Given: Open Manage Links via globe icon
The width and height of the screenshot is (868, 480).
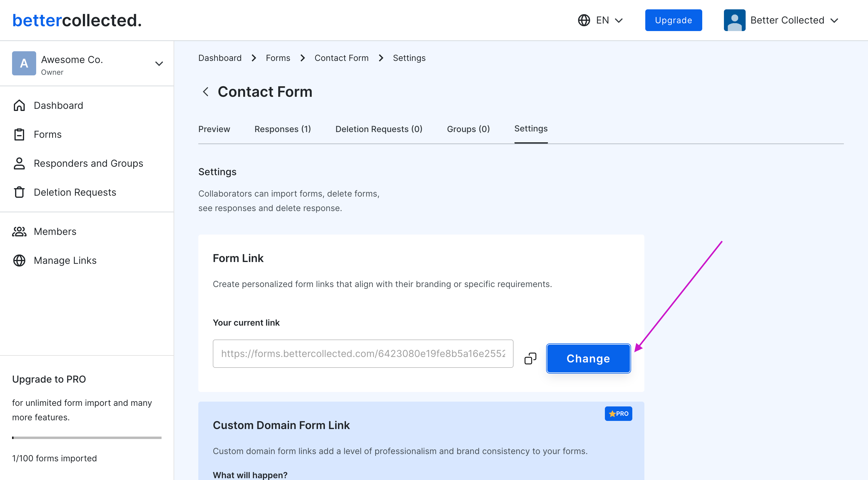Looking at the screenshot, I should [19, 260].
